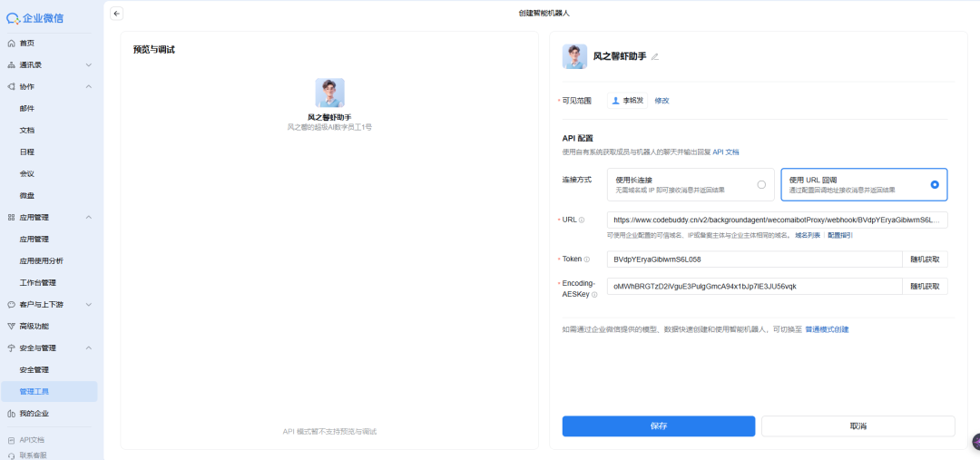The width and height of the screenshot is (980, 460).
Task: Click the 通讯录 contacts icon
Action: 11,65
